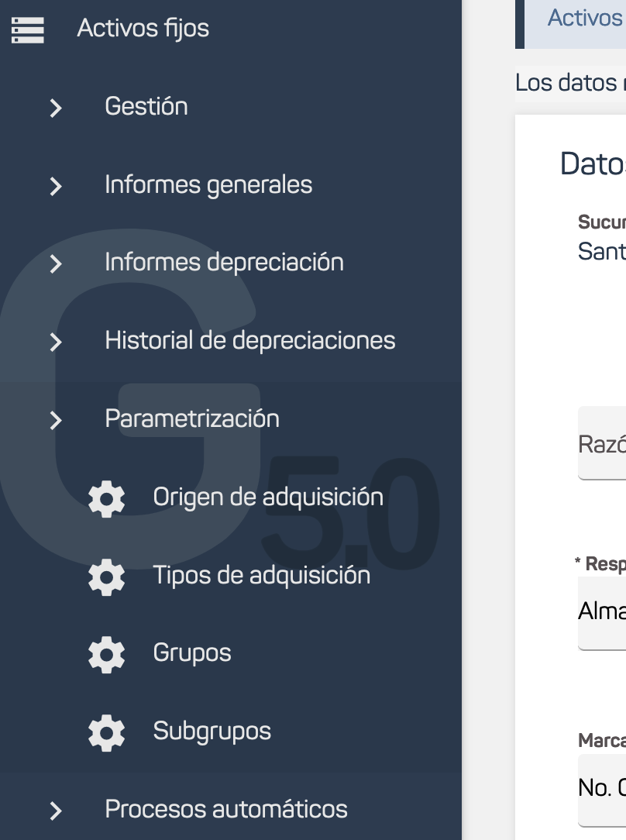
Task: Expand Procesos automáticos chevron arrow
Action: (56, 811)
